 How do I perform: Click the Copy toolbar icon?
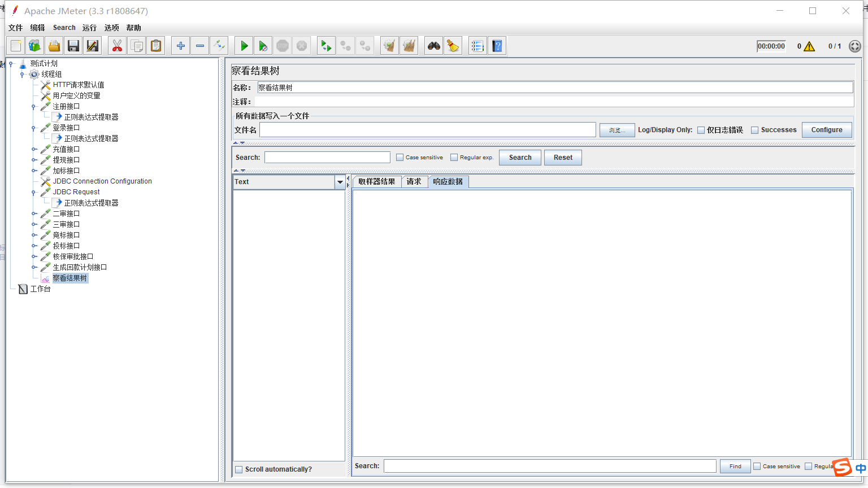[136, 46]
